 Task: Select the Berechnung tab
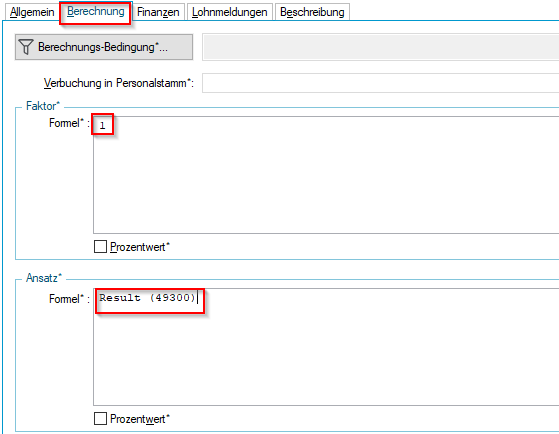pyautogui.click(x=96, y=11)
